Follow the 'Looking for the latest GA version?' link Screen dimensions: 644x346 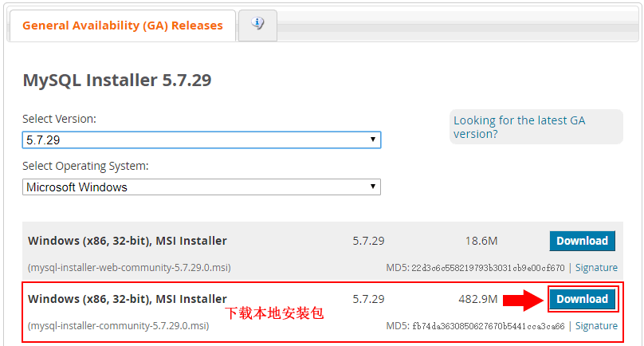point(519,127)
